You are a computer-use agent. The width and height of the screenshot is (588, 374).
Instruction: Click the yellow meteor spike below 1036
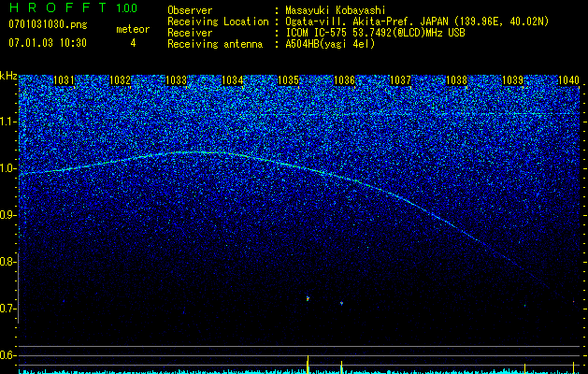pyautogui.click(x=341, y=367)
